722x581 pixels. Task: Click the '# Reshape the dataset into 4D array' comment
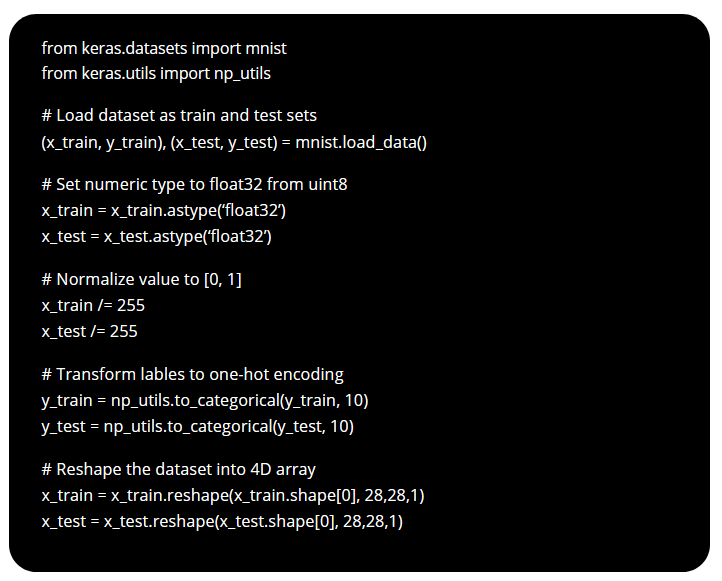coord(179,470)
